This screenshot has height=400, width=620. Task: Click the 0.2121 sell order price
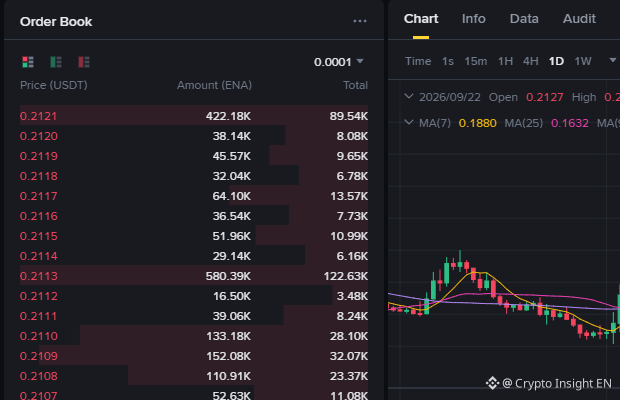pyautogui.click(x=38, y=116)
